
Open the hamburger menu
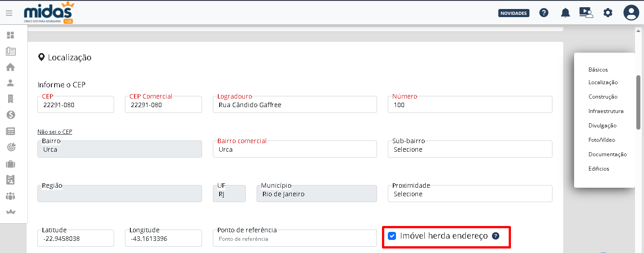point(9,13)
